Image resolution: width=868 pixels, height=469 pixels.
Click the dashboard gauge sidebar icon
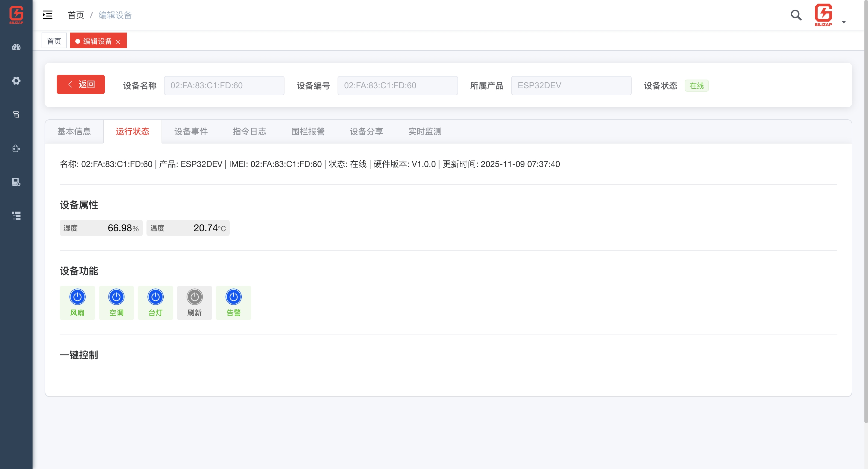(x=16, y=47)
